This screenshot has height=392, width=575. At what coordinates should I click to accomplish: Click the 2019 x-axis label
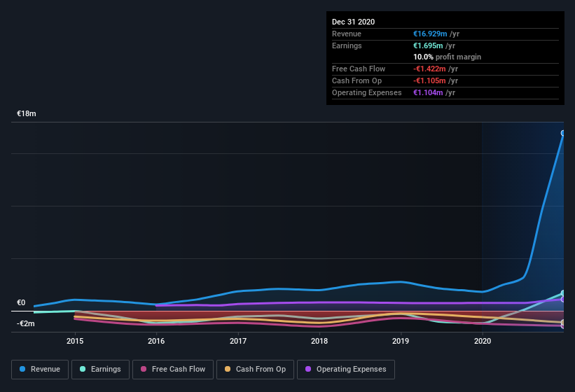tap(401, 341)
